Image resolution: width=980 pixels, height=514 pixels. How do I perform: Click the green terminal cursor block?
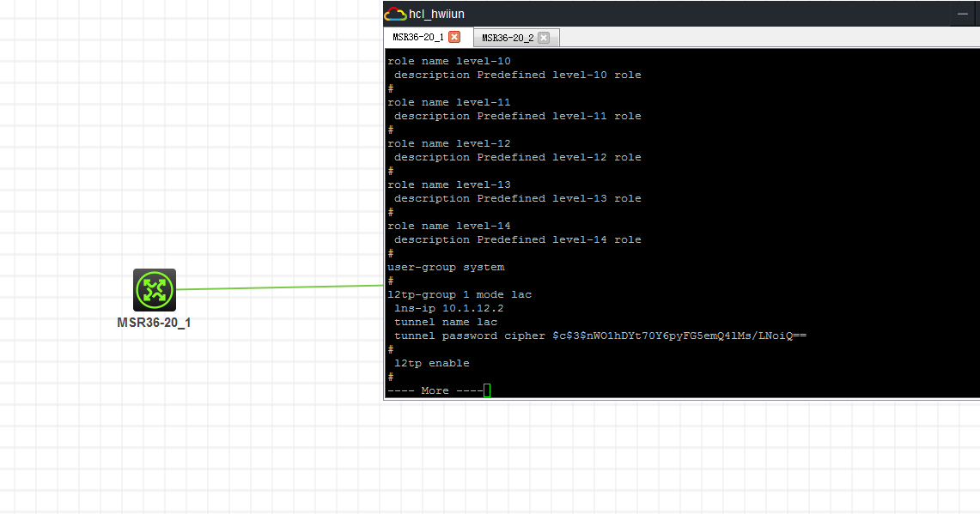point(487,391)
